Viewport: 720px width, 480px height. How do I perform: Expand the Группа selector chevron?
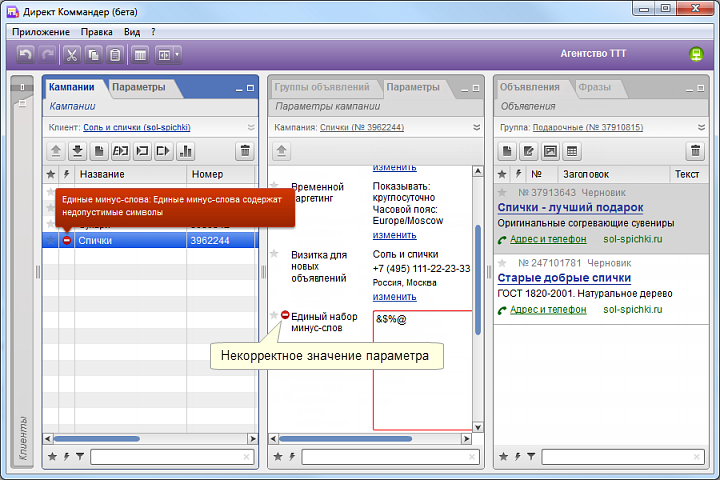701,127
